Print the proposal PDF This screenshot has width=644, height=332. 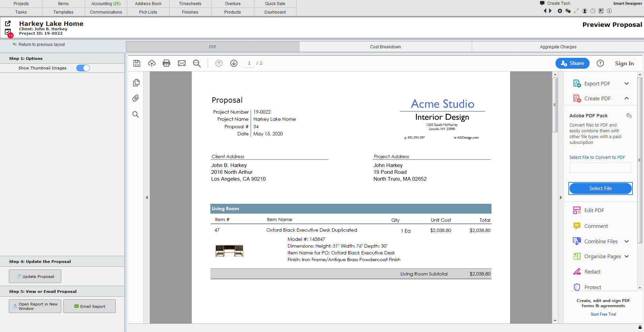(166, 63)
